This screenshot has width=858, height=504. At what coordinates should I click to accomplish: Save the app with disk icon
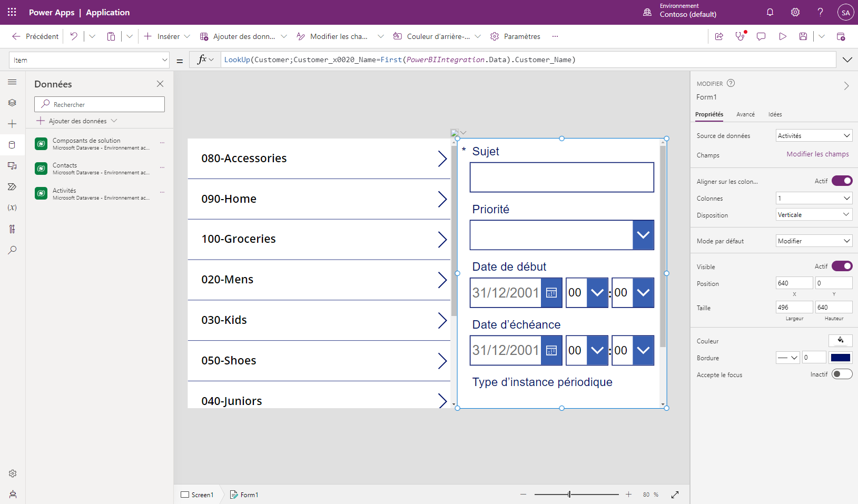(x=803, y=36)
